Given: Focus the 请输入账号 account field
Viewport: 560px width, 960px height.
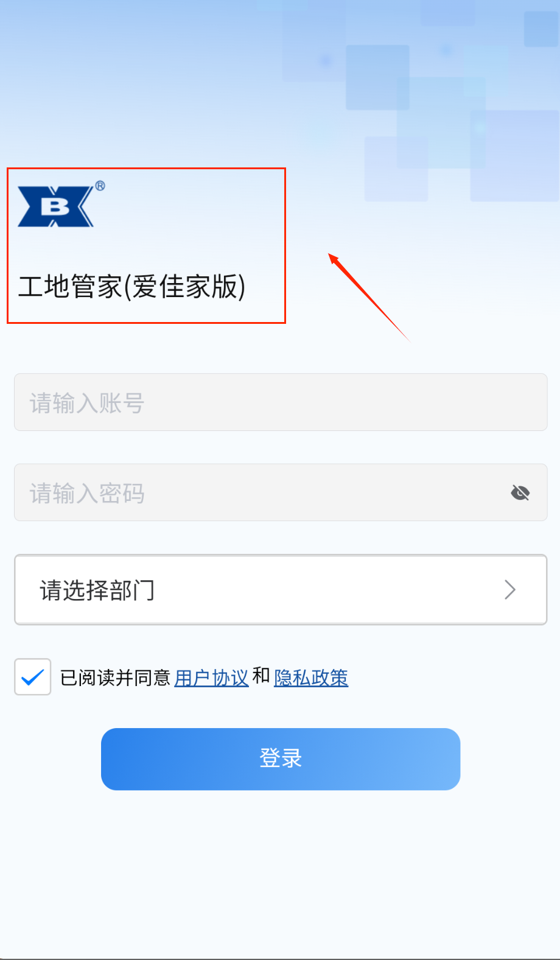Looking at the screenshot, I should 281,402.
